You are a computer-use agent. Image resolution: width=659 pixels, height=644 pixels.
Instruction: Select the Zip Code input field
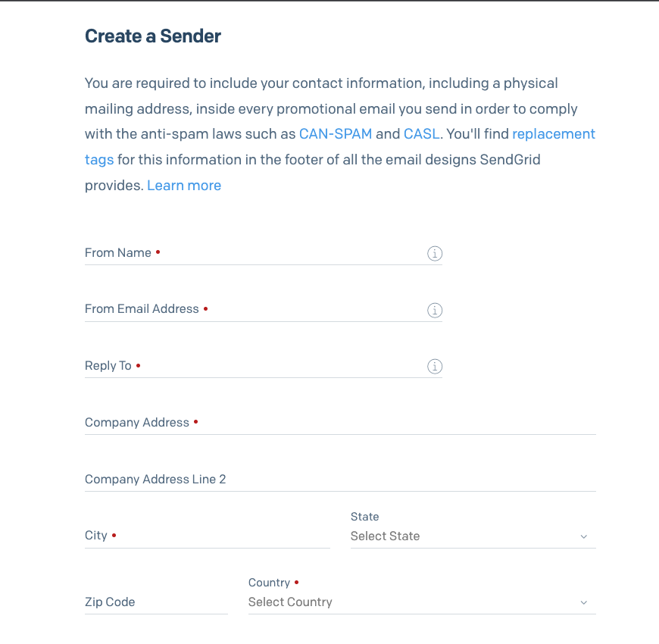coord(156,602)
